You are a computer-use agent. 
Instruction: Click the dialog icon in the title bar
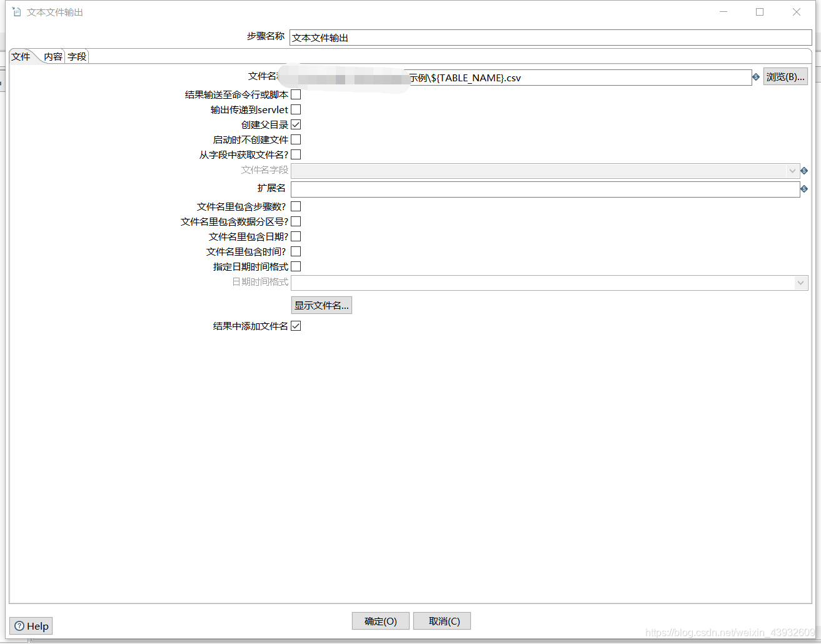click(17, 12)
